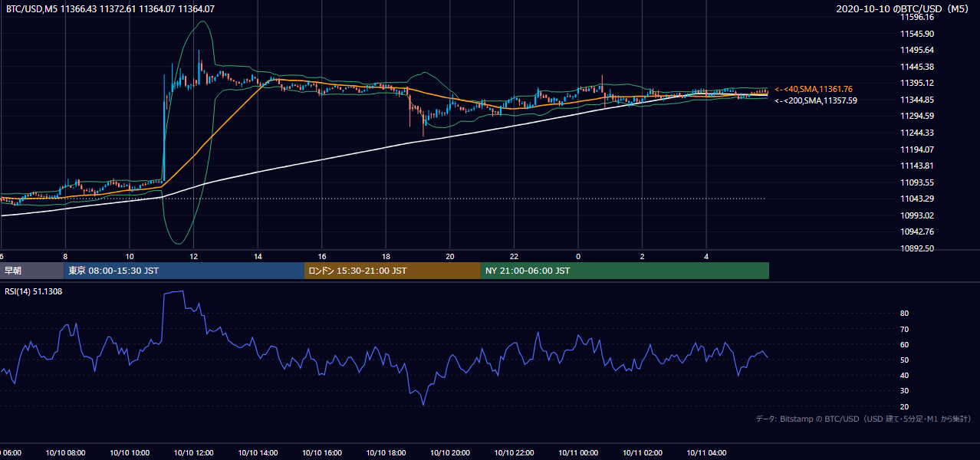Screen dimensions: 980x460
Task: Select the 早朝 session bar
Action: pos(31,271)
